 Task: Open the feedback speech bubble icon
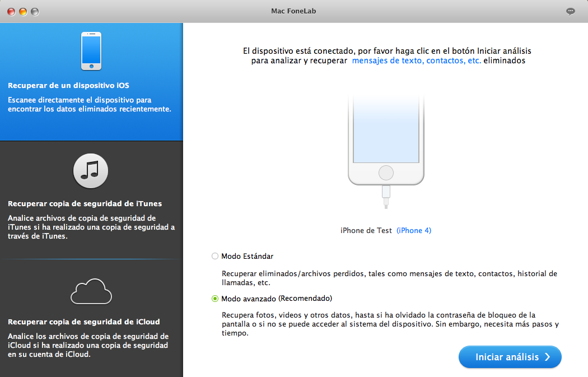tap(571, 11)
